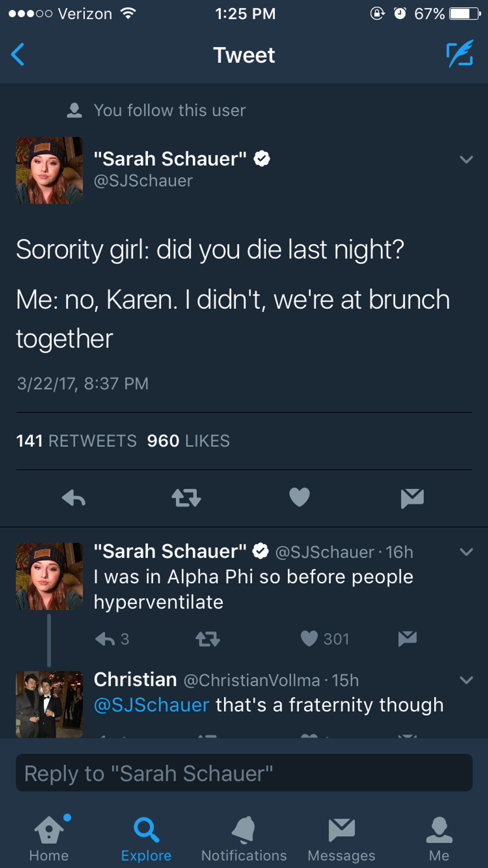Open the Notifications tab
The image size is (488, 868).
click(x=244, y=838)
